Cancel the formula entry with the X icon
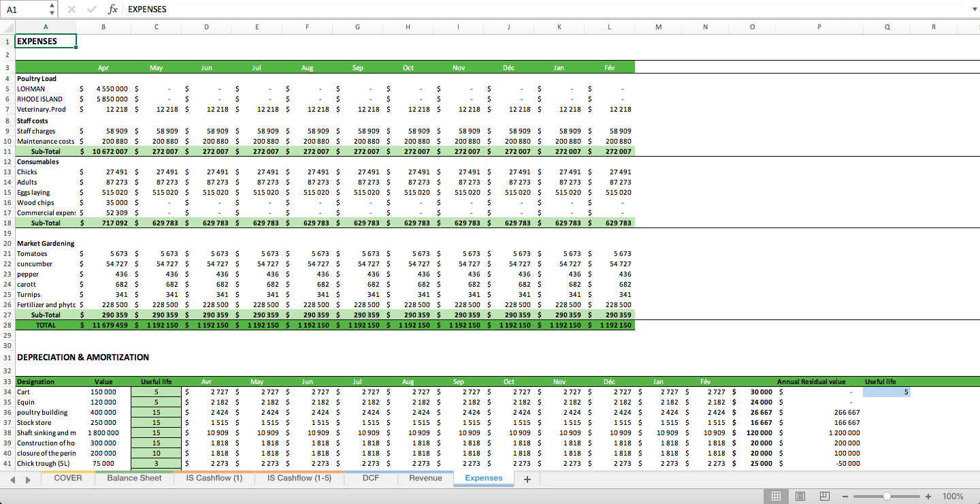980x504 pixels. 71,9
